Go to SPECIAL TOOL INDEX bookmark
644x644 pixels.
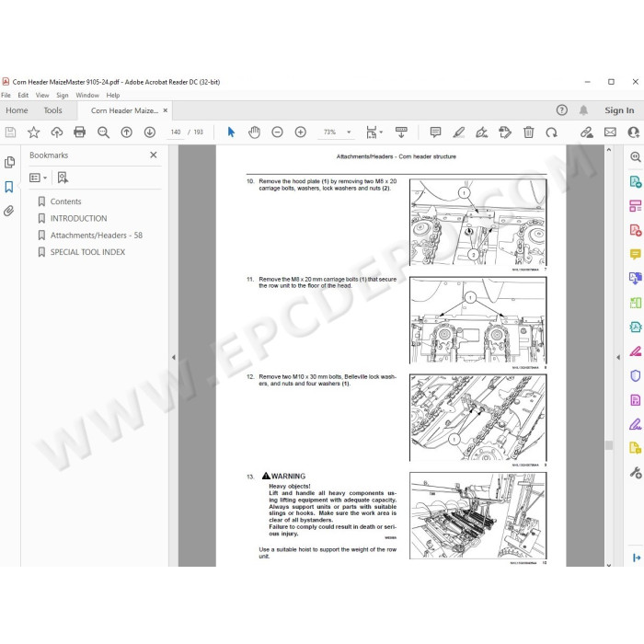[x=87, y=252]
